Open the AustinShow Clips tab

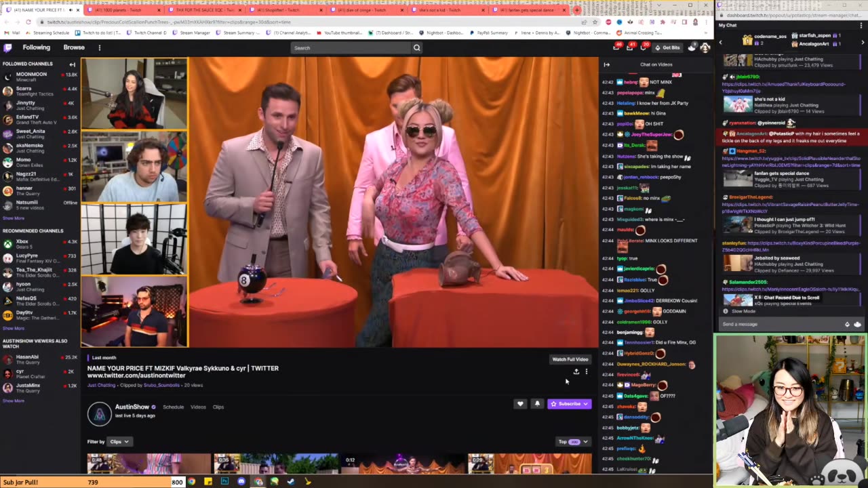coord(218,407)
